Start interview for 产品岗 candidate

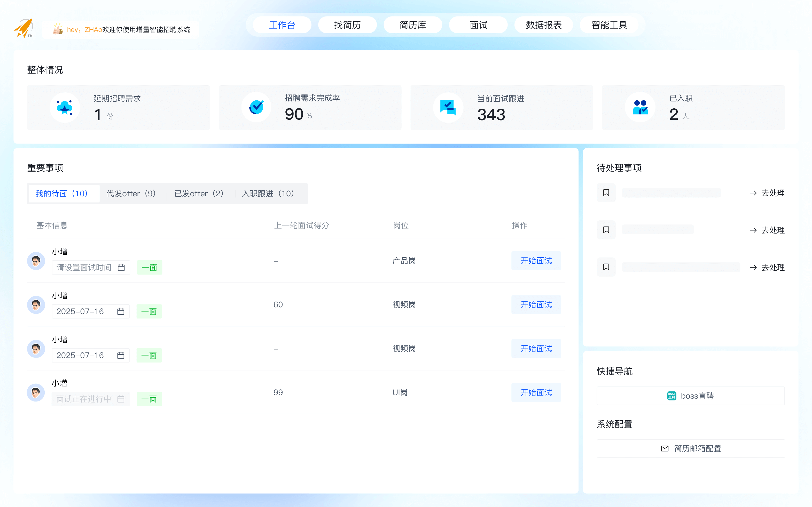pos(536,261)
